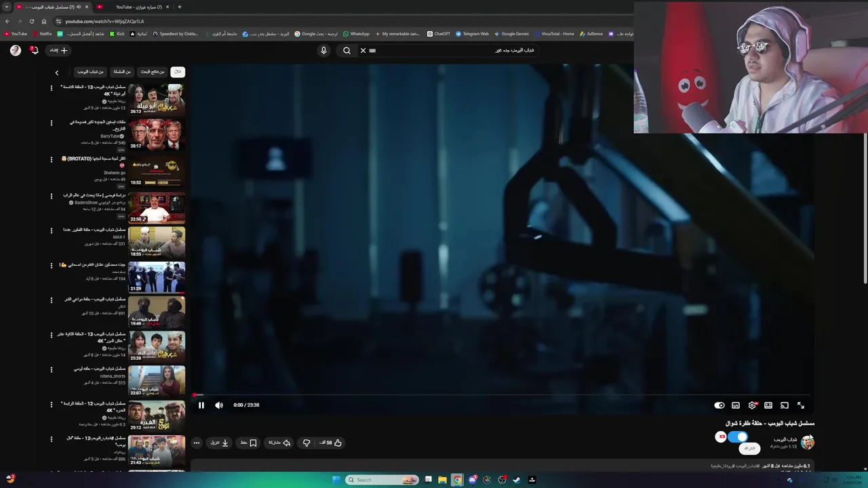Click the red YouTube badge beside the blue switch
The image size is (868, 488).
point(720,437)
